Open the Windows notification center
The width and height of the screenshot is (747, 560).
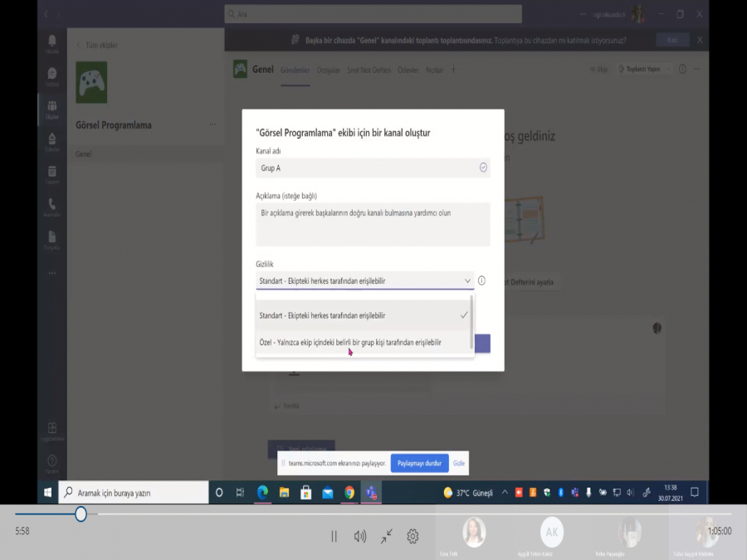695,492
